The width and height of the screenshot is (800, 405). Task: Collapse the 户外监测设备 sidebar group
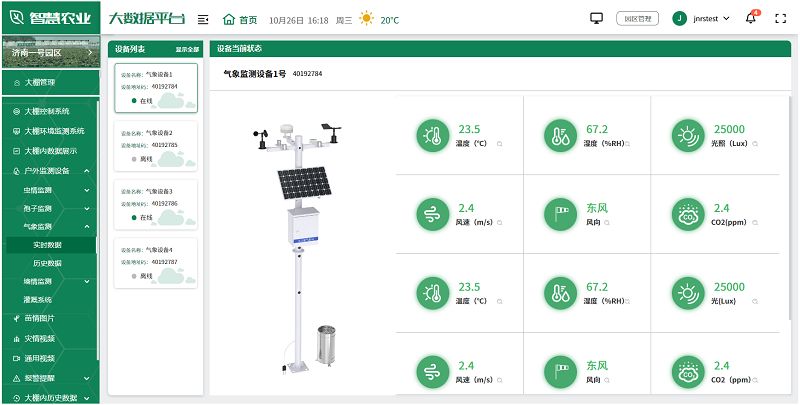click(89, 170)
